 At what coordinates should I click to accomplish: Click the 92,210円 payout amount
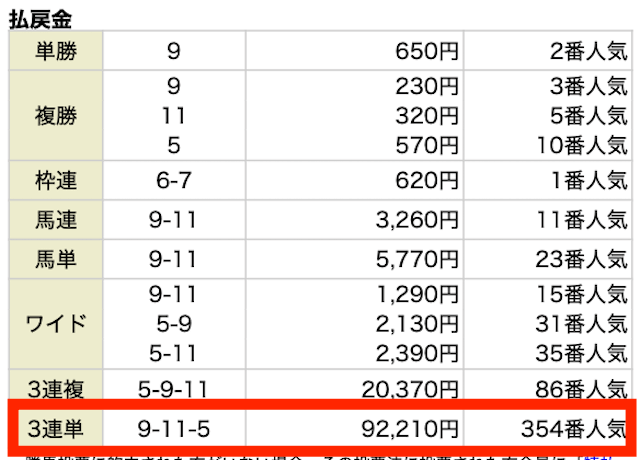tap(410, 429)
